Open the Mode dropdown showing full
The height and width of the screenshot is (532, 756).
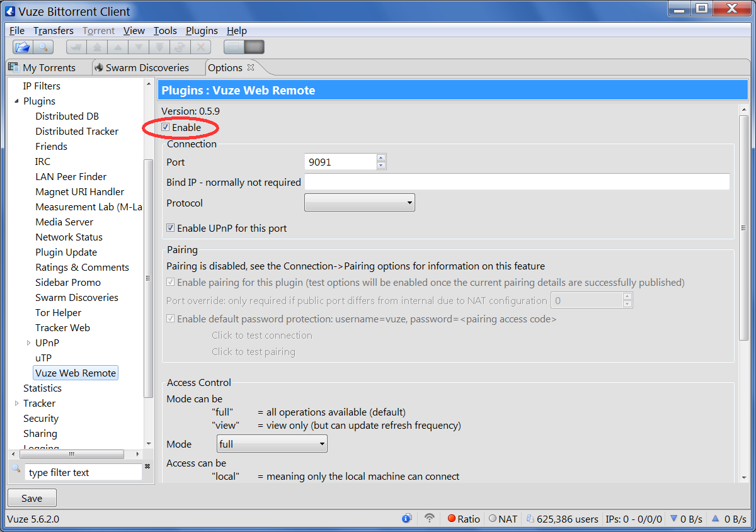pyautogui.click(x=272, y=444)
